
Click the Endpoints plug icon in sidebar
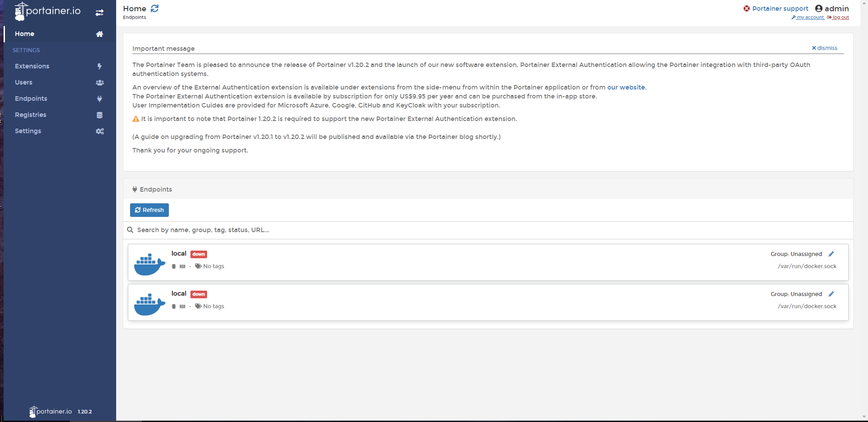click(99, 99)
